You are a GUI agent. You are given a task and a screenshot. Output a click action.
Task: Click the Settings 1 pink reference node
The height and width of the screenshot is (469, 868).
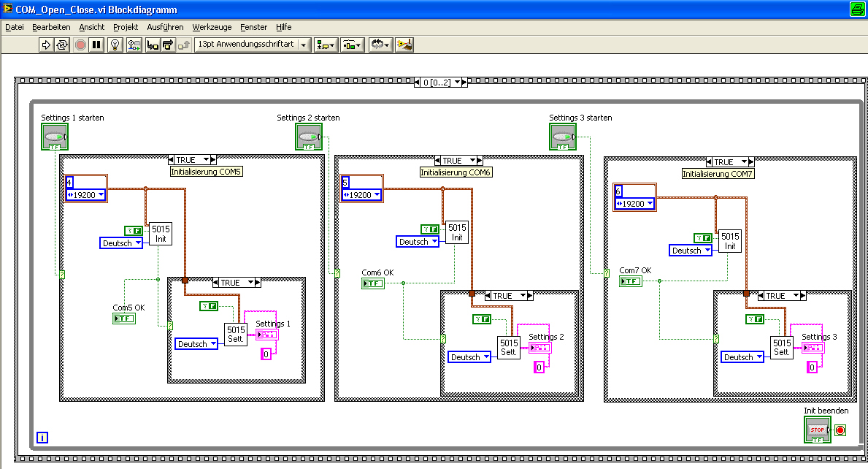(266, 334)
